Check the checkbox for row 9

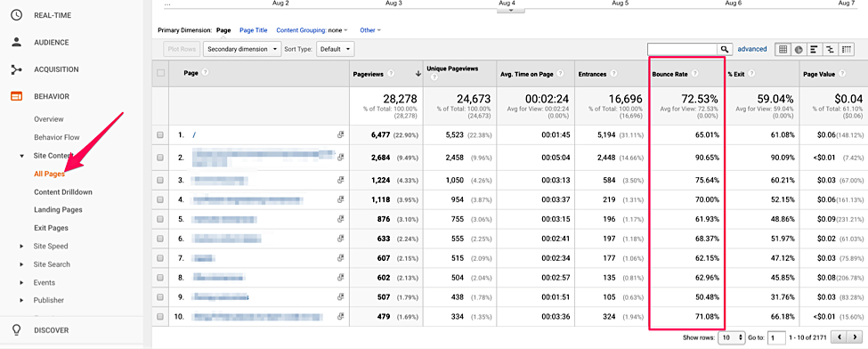[x=160, y=297]
